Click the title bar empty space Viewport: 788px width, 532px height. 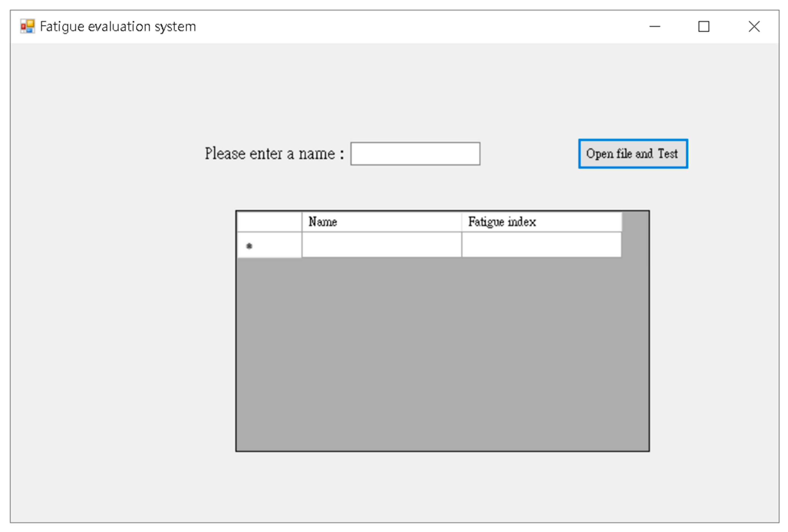(x=407, y=26)
